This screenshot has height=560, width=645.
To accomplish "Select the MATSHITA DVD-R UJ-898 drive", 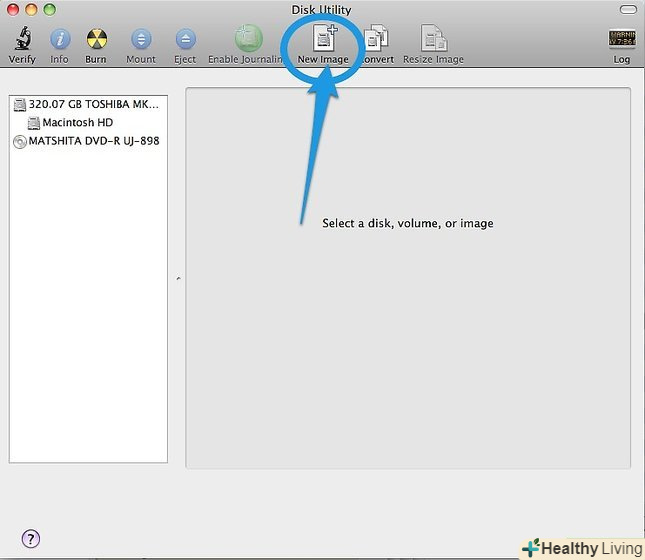I will point(88,141).
